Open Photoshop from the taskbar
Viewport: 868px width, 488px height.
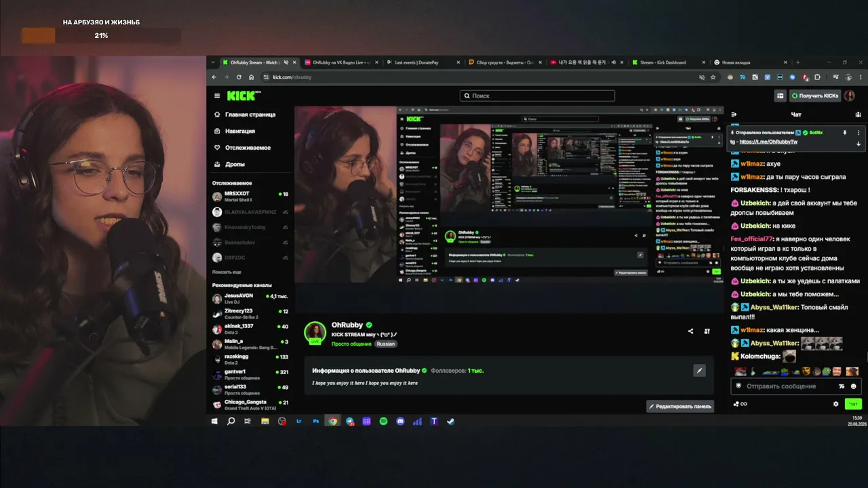(316, 422)
